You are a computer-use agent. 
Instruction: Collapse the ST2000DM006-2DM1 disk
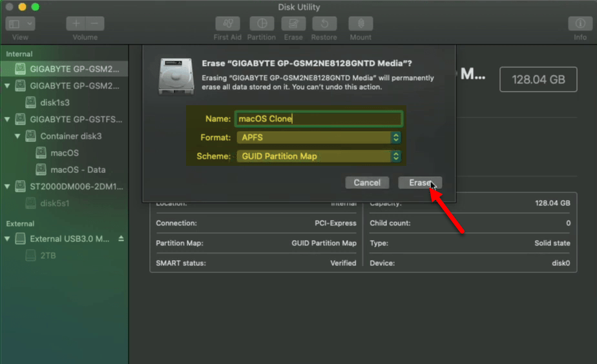pyautogui.click(x=7, y=187)
